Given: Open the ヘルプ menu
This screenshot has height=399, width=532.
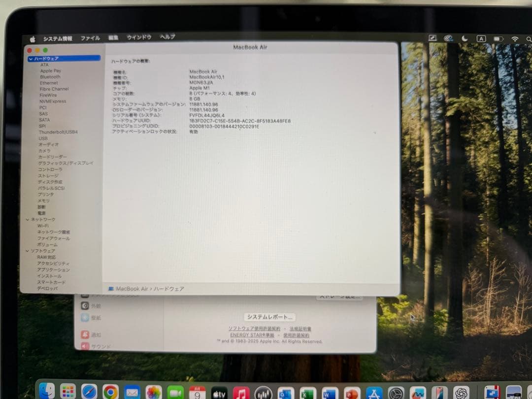Looking at the screenshot, I should click(166, 37).
